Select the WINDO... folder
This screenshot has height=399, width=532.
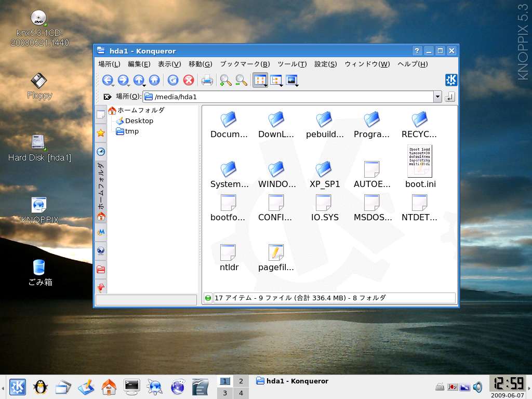pos(276,175)
